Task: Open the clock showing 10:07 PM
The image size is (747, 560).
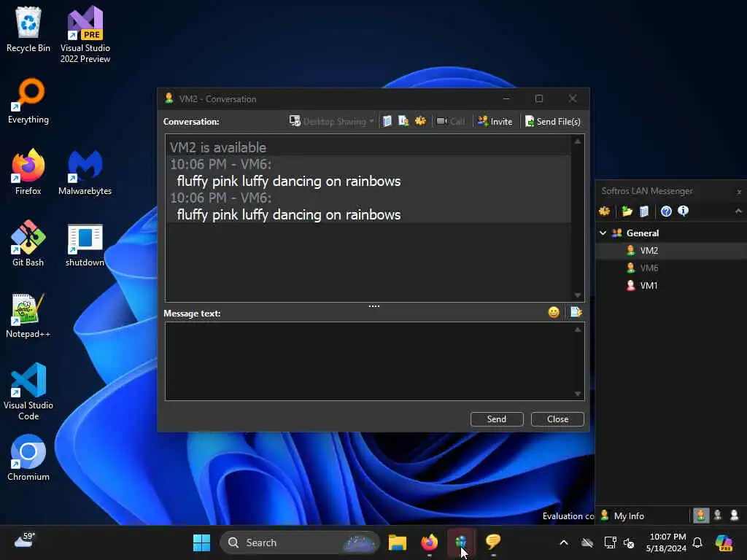Action: (x=666, y=542)
